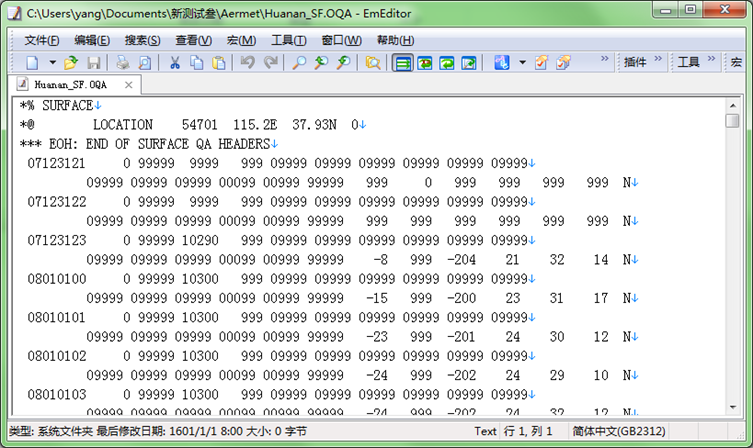Screen dimensions: 753x448
Task: Click the New file icon
Action: click(x=31, y=62)
